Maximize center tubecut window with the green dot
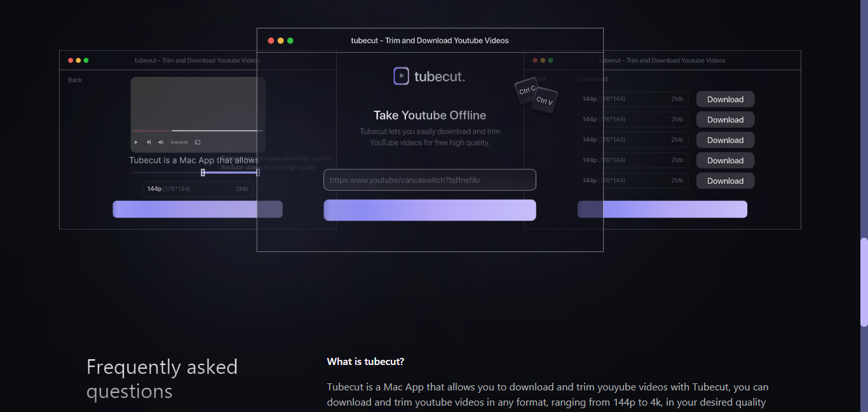 coord(290,41)
